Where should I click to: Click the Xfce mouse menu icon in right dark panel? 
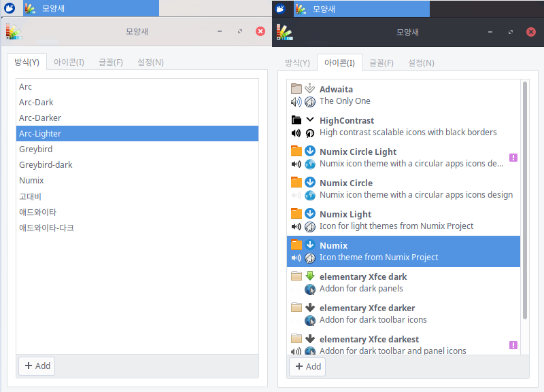coord(280,9)
